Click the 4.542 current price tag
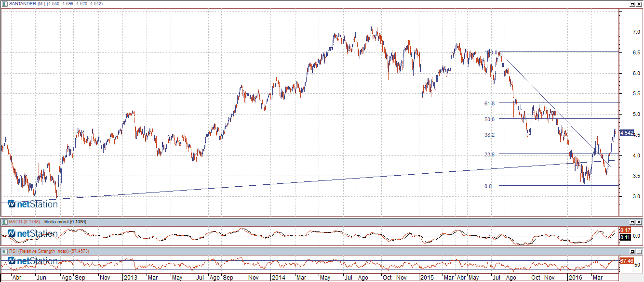Image resolution: width=644 pixels, height=282 pixels. [x=627, y=132]
